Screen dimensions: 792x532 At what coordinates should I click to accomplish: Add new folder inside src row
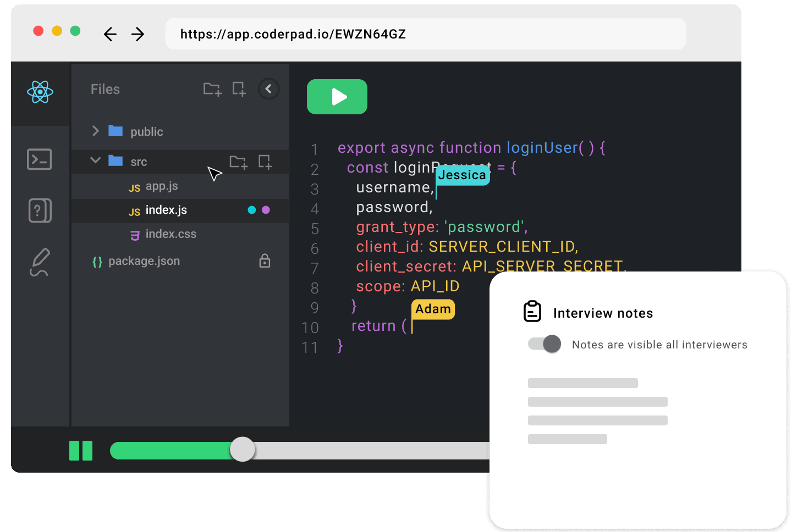pyautogui.click(x=238, y=162)
